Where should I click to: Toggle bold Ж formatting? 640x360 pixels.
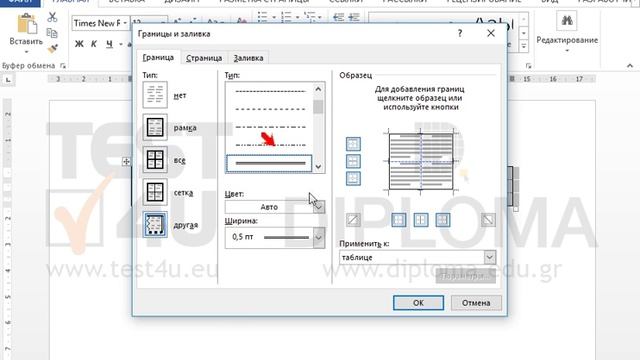pyautogui.click(x=79, y=44)
